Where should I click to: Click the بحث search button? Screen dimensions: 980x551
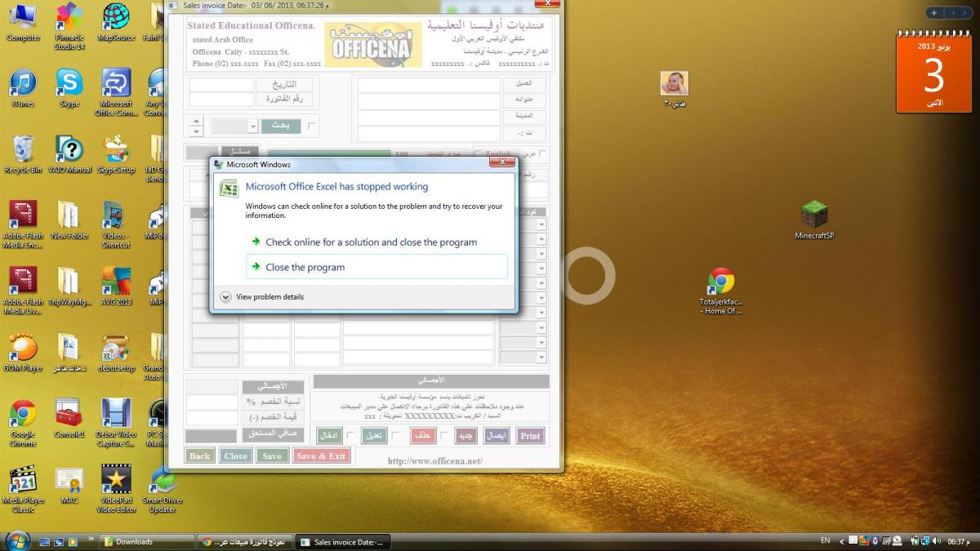281,127
